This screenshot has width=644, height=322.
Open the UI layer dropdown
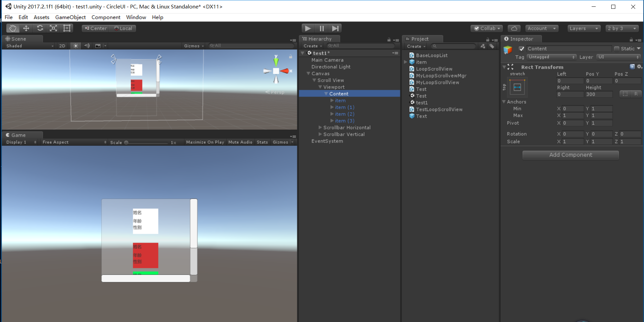click(x=618, y=57)
